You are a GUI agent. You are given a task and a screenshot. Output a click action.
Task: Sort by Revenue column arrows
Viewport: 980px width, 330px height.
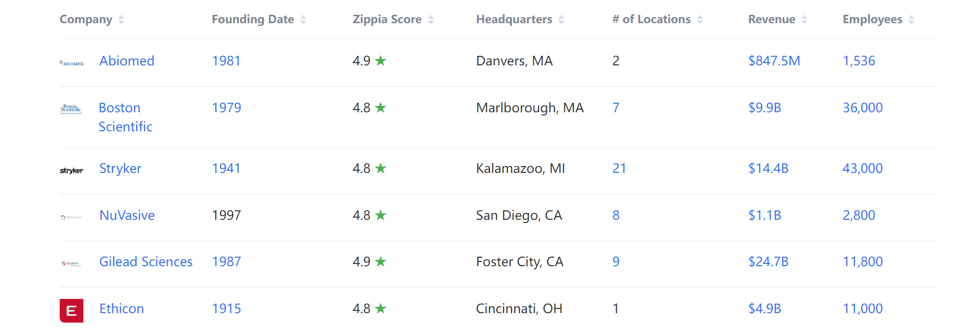[x=804, y=20]
